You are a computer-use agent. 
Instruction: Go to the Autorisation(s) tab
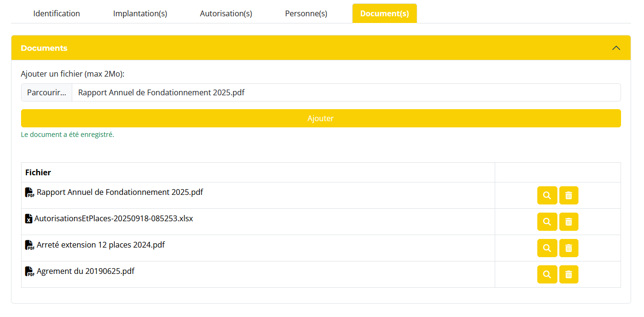tap(226, 13)
